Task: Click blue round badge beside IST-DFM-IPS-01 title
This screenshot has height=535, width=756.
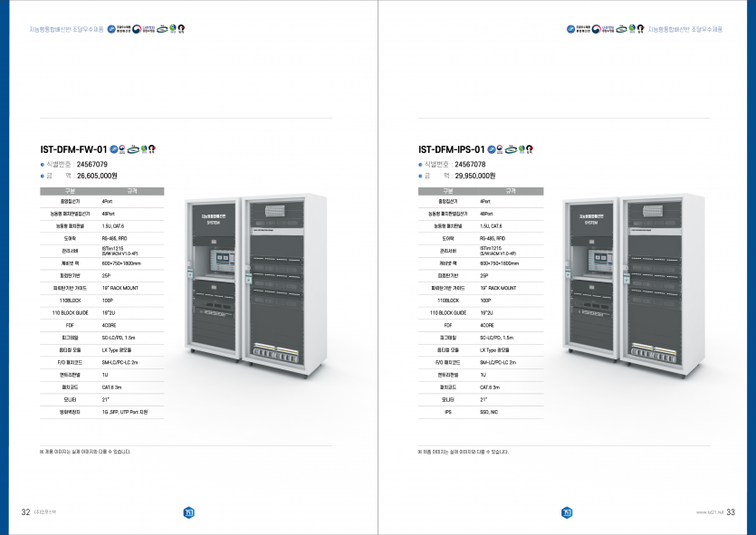Action: point(492,149)
